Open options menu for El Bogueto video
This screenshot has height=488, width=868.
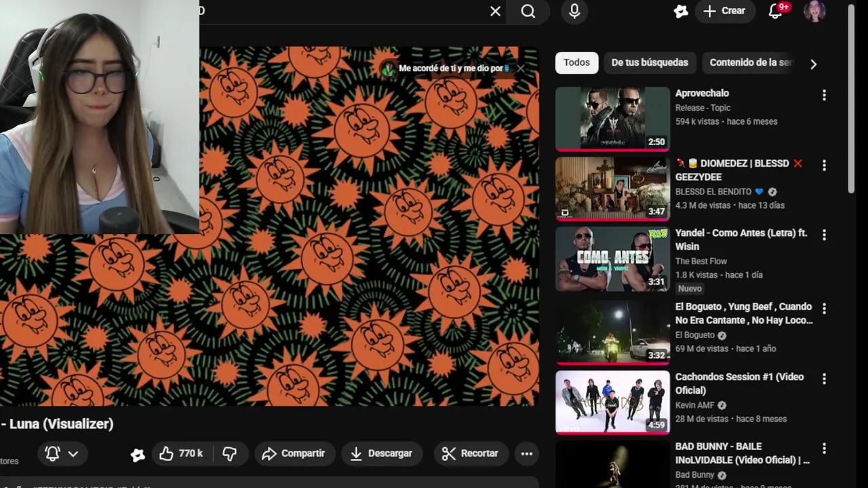pyautogui.click(x=824, y=308)
